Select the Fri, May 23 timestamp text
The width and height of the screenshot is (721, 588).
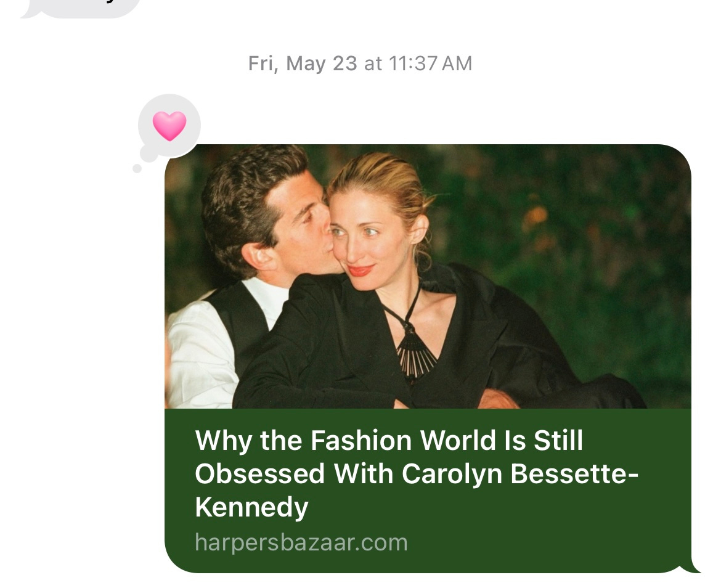click(x=360, y=63)
